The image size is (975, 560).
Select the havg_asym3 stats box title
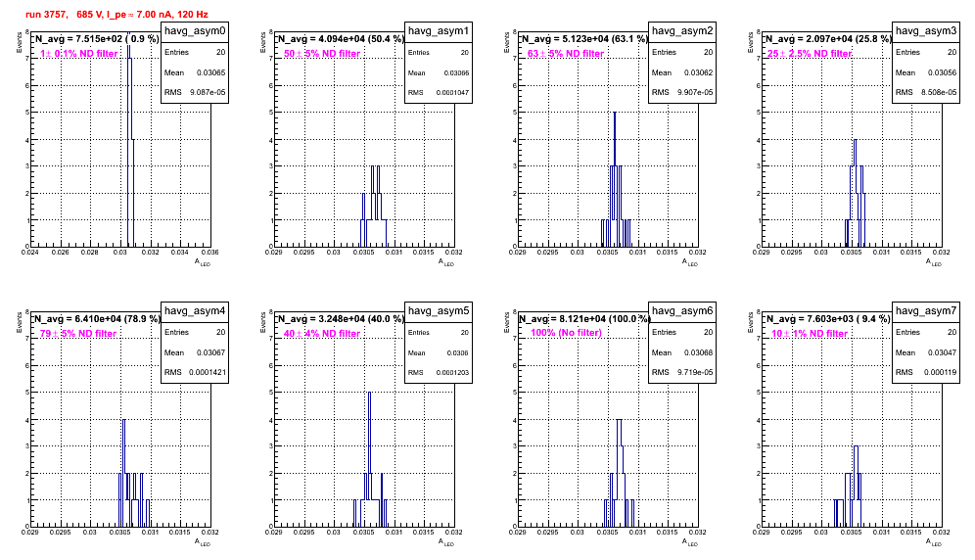(926, 31)
